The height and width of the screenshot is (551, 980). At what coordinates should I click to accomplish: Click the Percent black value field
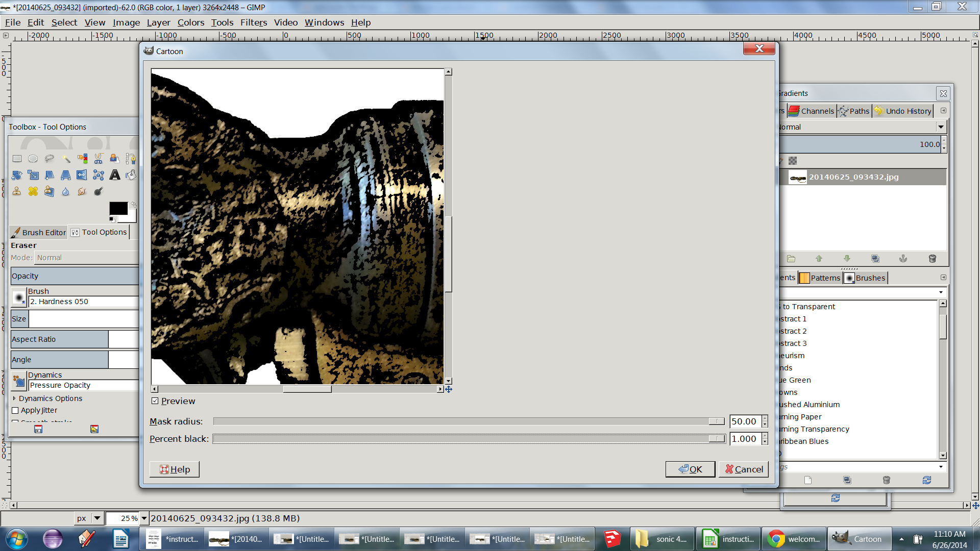click(744, 439)
